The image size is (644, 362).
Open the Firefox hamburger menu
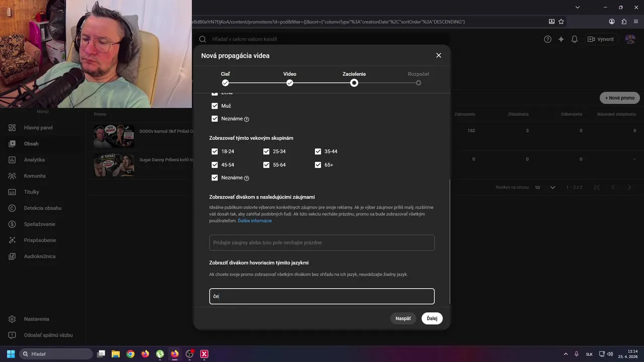(x=635, y=22)
